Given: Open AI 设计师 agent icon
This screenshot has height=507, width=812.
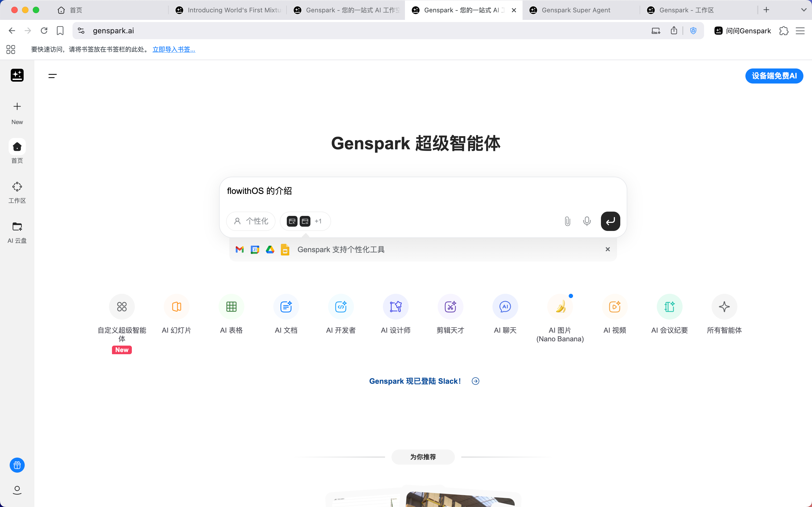Looking at the screenshot, I should click(396, 306).
